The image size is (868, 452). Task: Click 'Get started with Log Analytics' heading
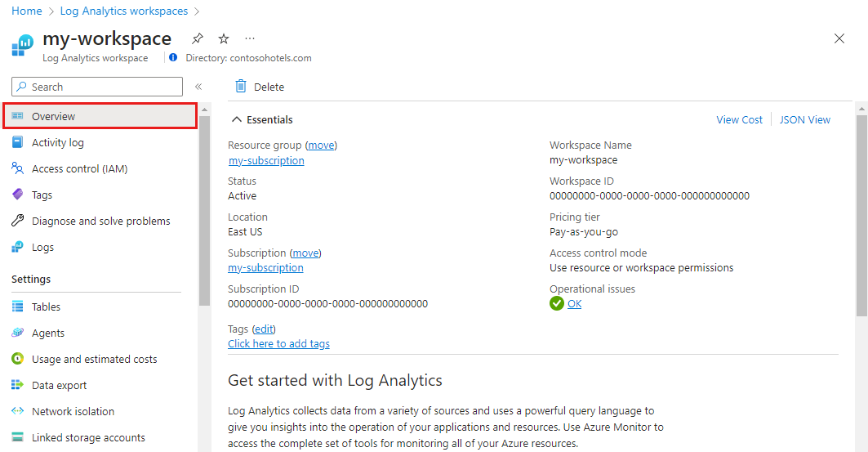coord(335,381)
